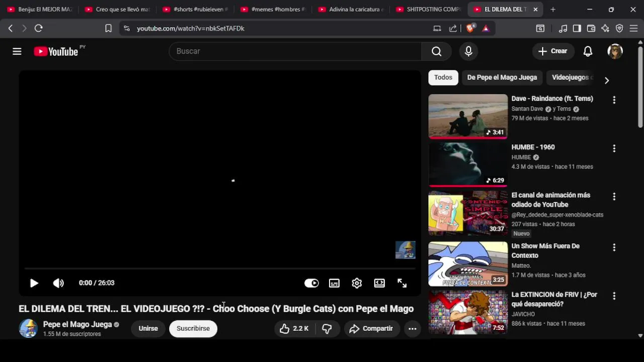Open the Brave Wallet icon
This screenshot has height=362, width=644.
point(591,29)
